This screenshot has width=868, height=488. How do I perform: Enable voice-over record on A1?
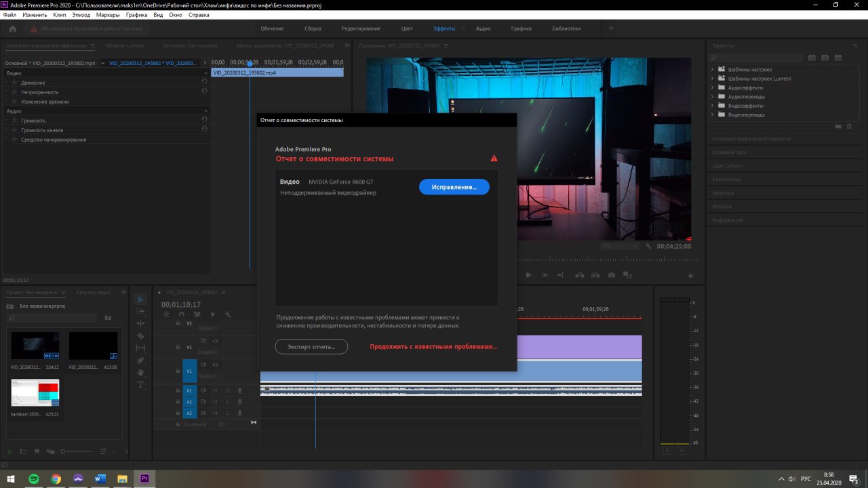239,390
